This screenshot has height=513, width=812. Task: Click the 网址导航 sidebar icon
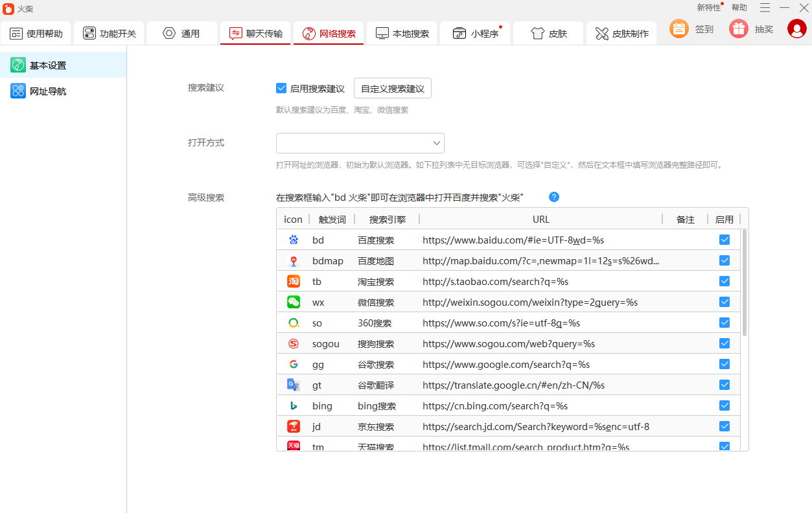click(18, 91)
